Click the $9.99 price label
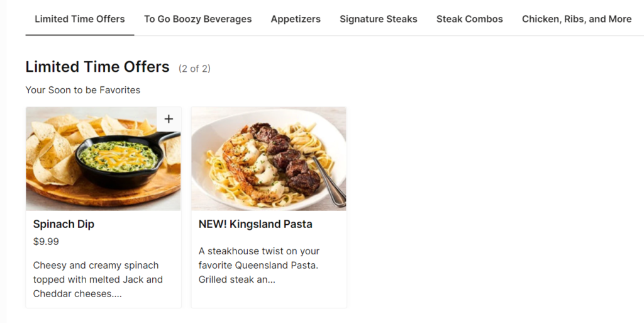Viewport: 644px width, 323px height. 46,242
